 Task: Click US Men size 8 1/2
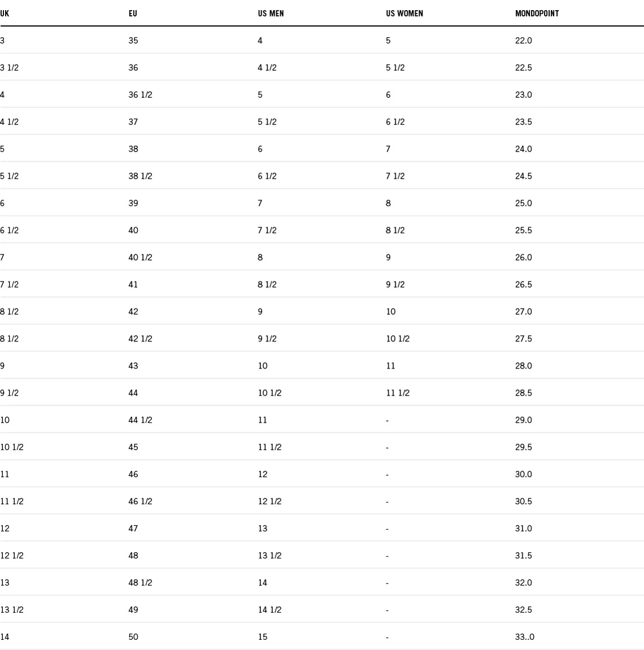pyautogui.click(x=267, y=284)
